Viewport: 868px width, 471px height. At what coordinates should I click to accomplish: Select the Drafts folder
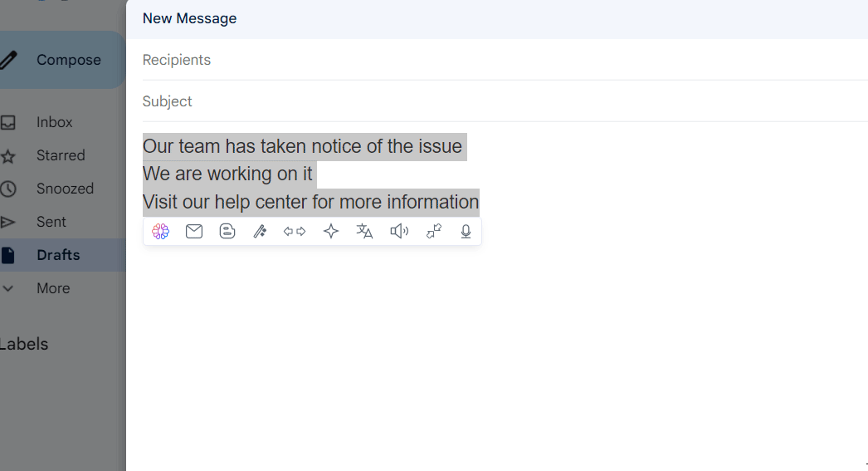pyautogui.click(x=58, y=255)
